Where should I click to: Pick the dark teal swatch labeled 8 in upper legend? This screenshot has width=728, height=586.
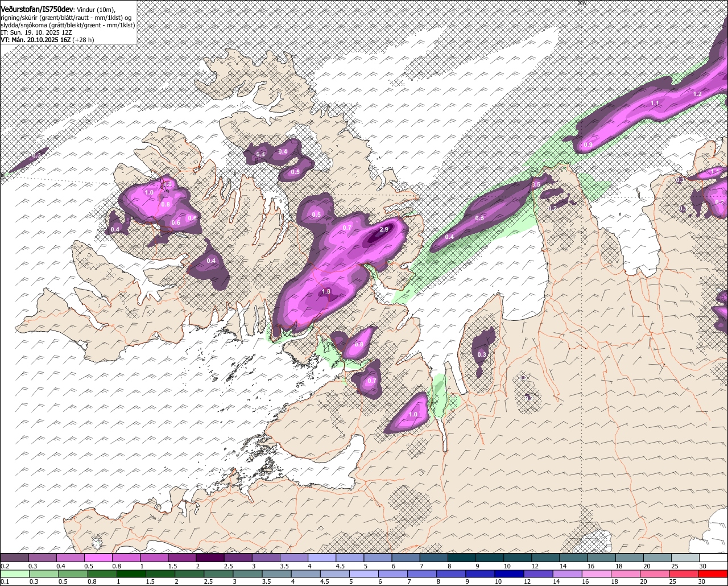pos(462,558)
